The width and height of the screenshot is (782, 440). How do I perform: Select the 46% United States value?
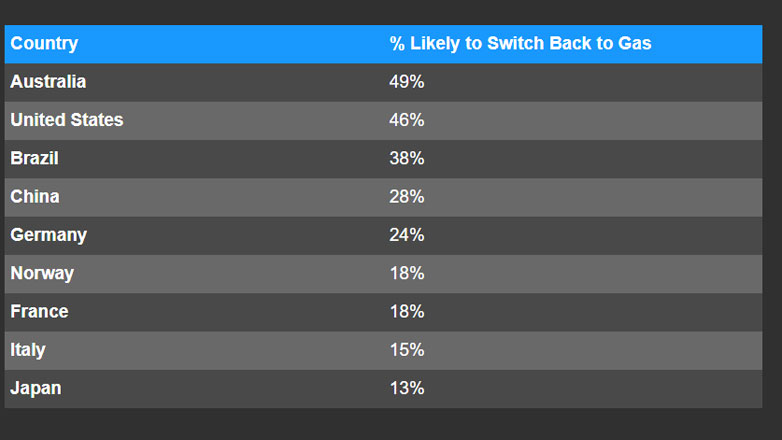click(407, 120)
